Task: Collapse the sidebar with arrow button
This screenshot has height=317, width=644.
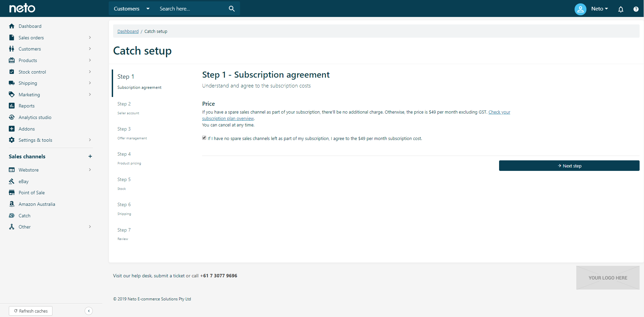Action: pyautogui.click(x=89, y=311)
